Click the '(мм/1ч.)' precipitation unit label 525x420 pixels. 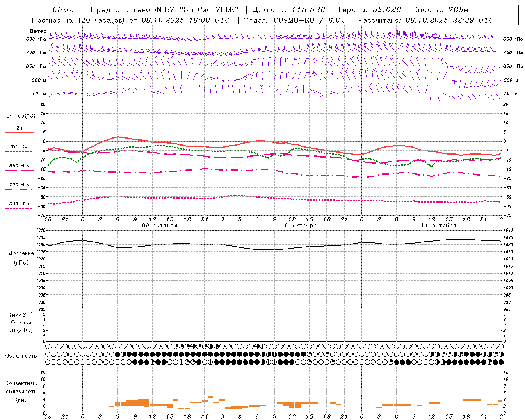pos(21,330)
